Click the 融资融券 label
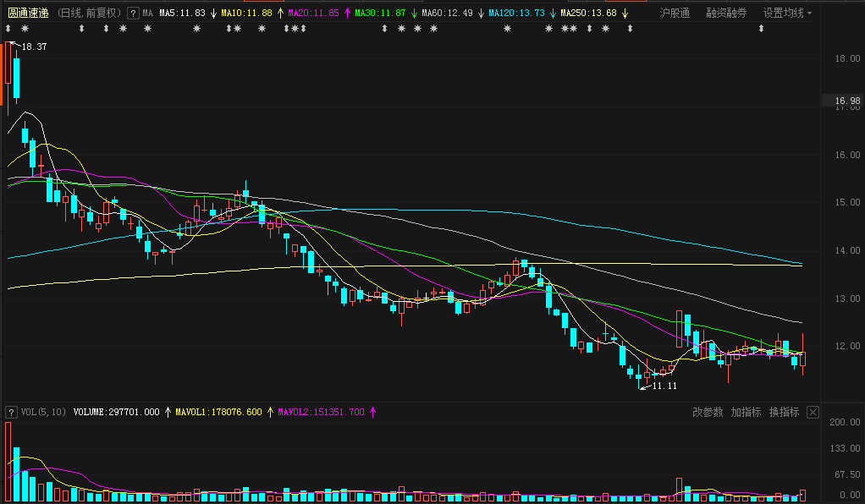 click(726, 13)
